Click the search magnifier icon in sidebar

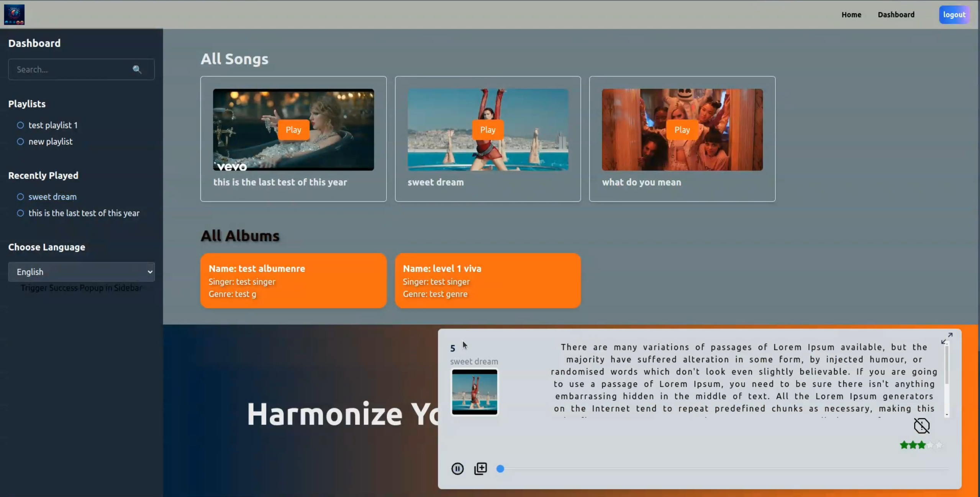(137, 69)
